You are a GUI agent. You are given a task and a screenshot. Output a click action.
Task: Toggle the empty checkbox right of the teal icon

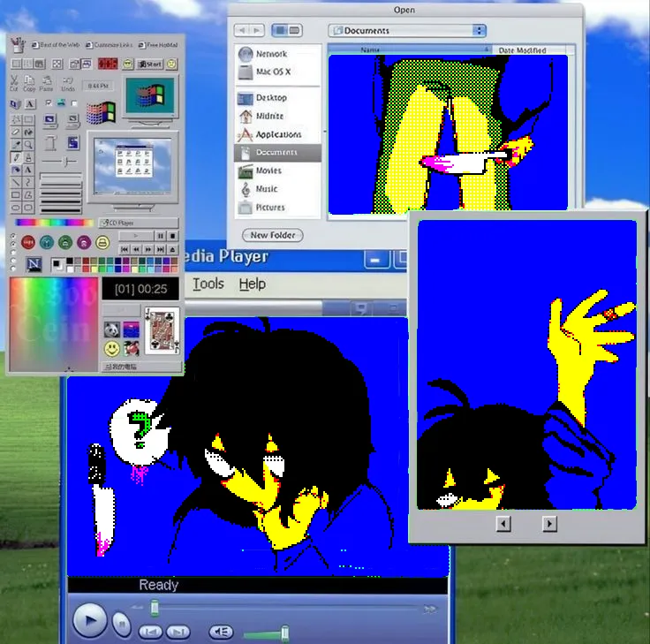coord(74,102)
